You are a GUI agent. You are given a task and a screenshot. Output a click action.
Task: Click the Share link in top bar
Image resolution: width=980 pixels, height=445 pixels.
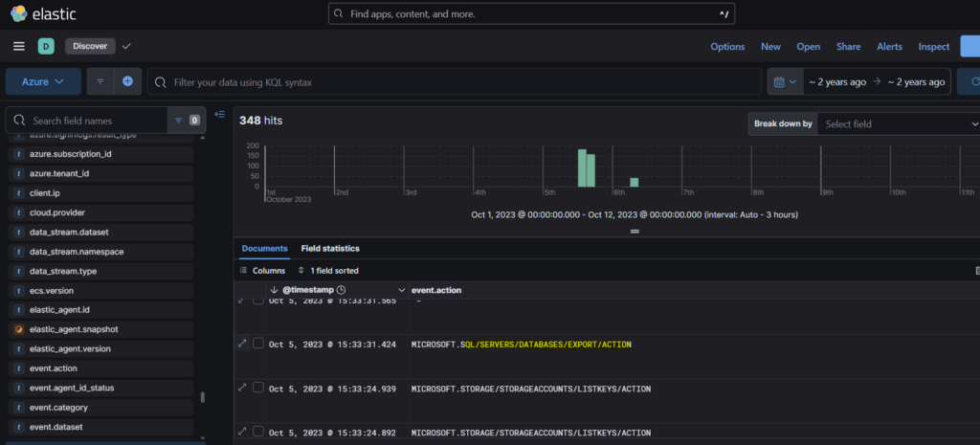[x=848, y=46]
